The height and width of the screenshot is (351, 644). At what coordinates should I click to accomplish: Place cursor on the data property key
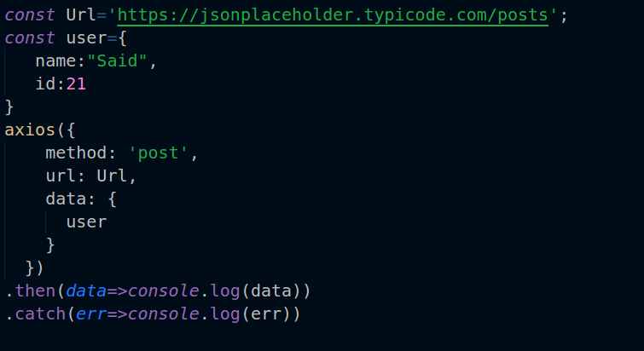(x=65, y=199)
